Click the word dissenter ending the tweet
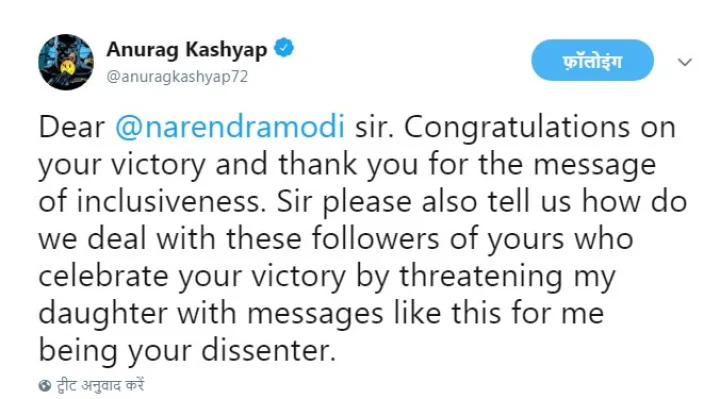The image size is (720, 399). (269, 350)
